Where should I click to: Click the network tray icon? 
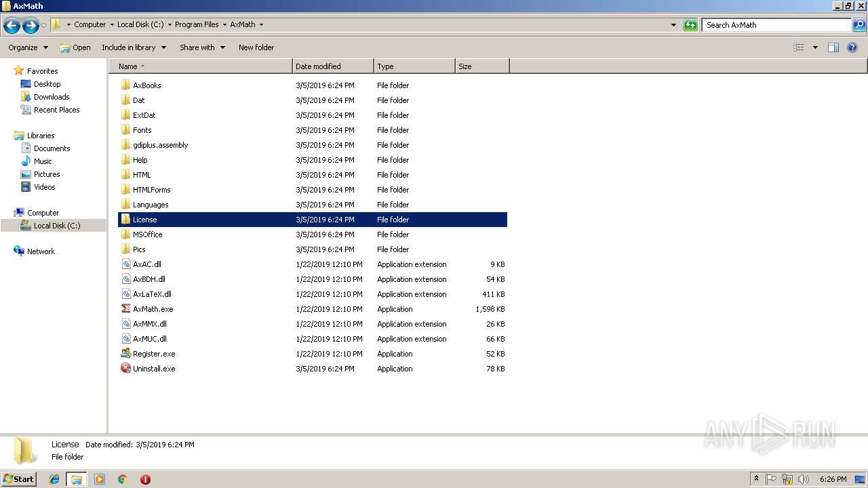pos(787,479)
